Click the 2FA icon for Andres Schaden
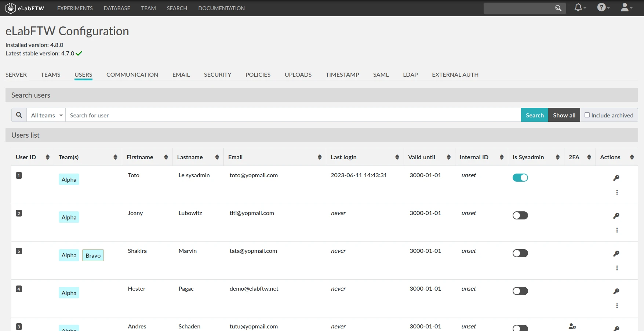The width and height of the screenshot is (644, 331). 572,326
